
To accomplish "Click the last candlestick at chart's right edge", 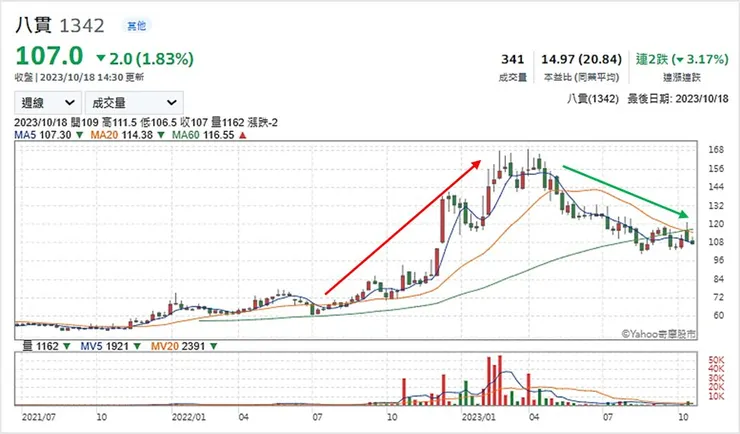I will (x=692, y=242).
